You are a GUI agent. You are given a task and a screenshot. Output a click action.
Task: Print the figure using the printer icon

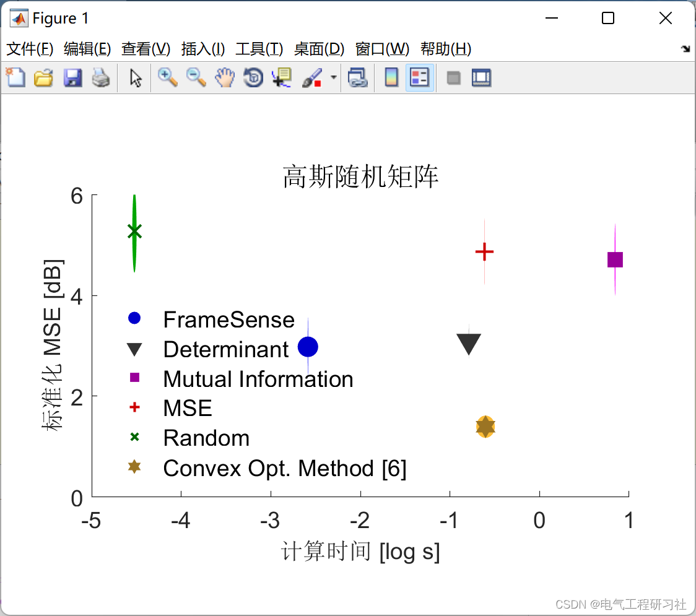coord(101,77)
